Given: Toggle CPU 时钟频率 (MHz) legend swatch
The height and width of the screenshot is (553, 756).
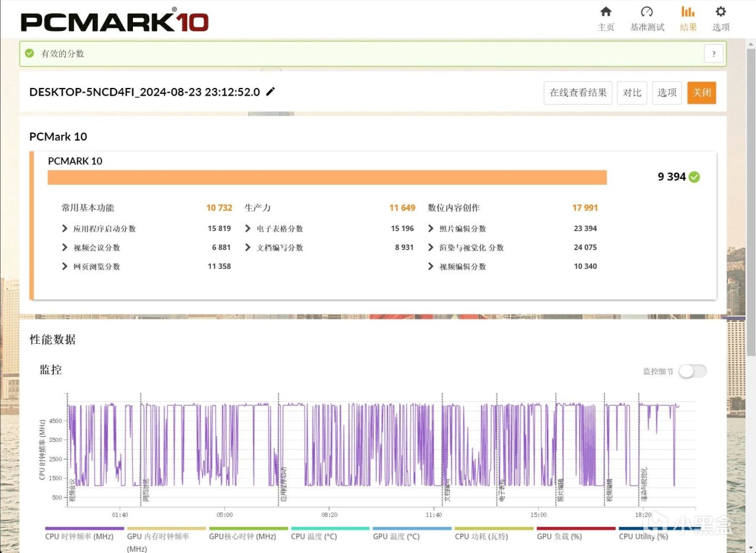Looking at the screenshot, I should (84, 529).
